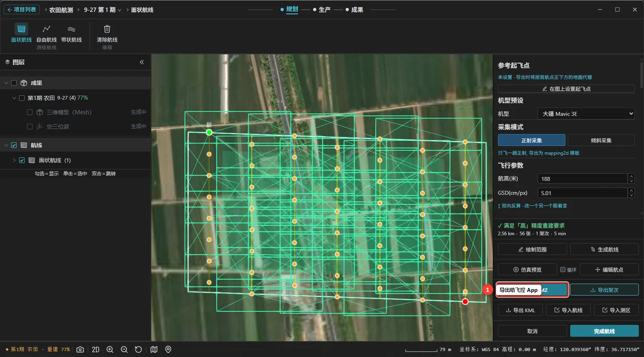Click the camera screenshot icon in status bar
The height and width of the screenshot is (357, 644).
(x=80, y=349)
